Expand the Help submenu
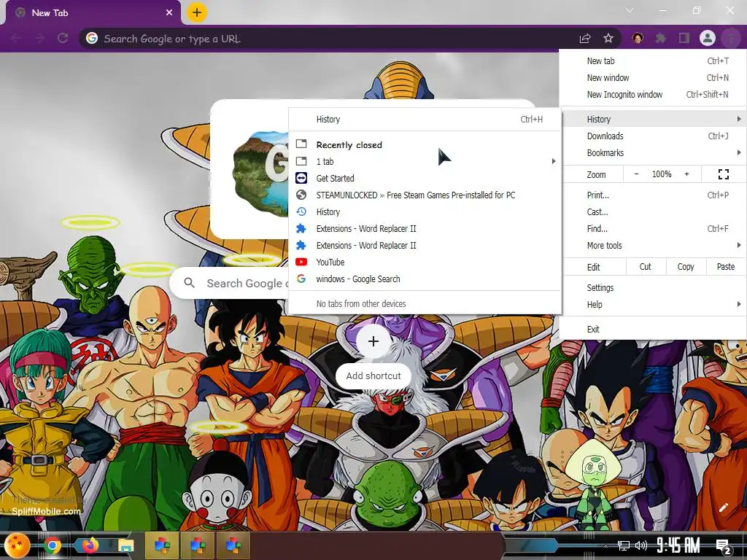This screenshot has width=747, height=560. pos(653,305)
